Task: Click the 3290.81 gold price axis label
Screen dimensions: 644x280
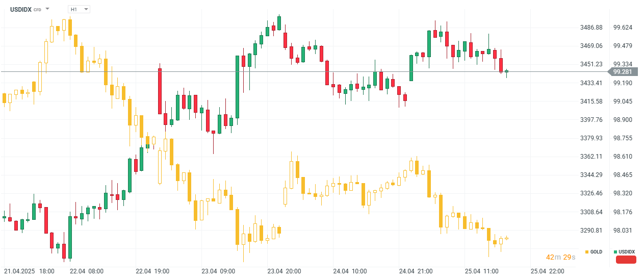Action: [591, 231]
